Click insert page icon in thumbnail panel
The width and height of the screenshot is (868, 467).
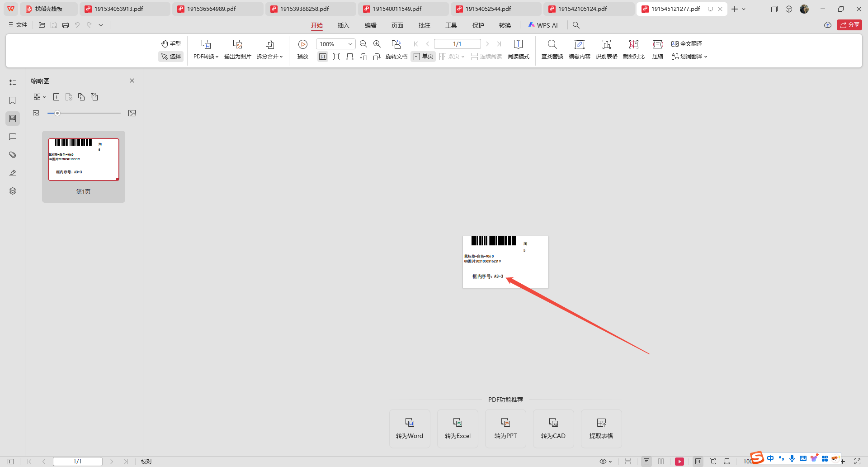tap(56, 97)
